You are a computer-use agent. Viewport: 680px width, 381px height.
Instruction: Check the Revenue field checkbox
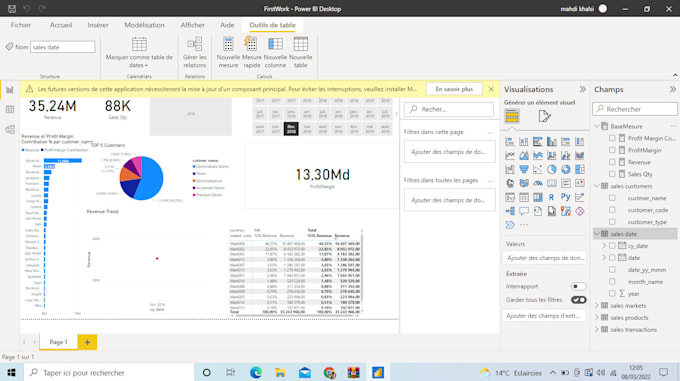pyautogui.click(x=612, y=162)
